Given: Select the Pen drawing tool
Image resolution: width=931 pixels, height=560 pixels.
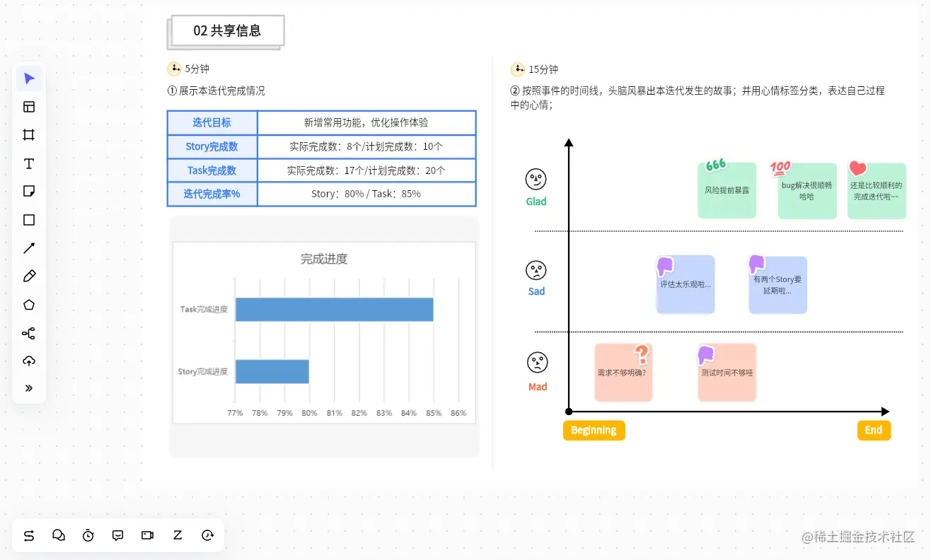Looking at the screenshot, I should (x=29, y=276).
